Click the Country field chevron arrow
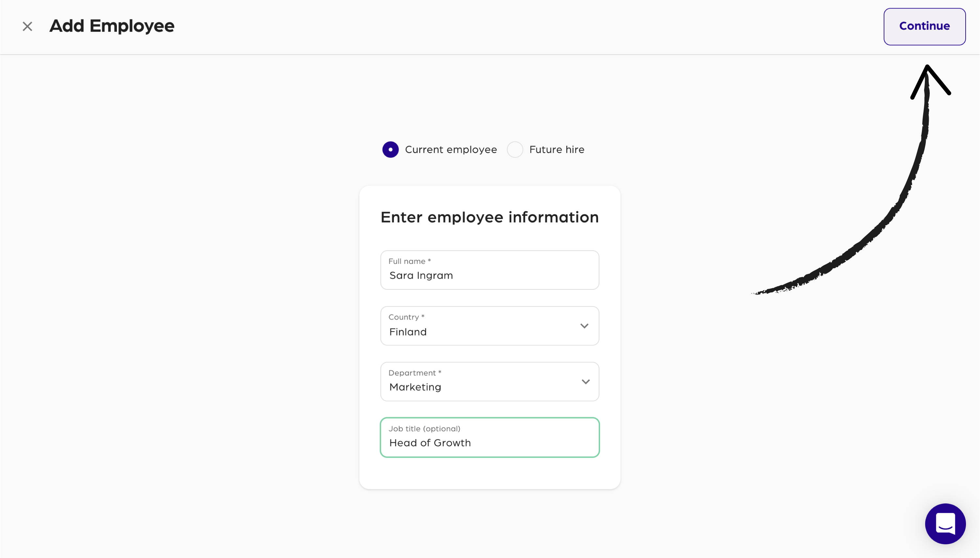Viewport: 980px width, 558px height. coord(584,326)
